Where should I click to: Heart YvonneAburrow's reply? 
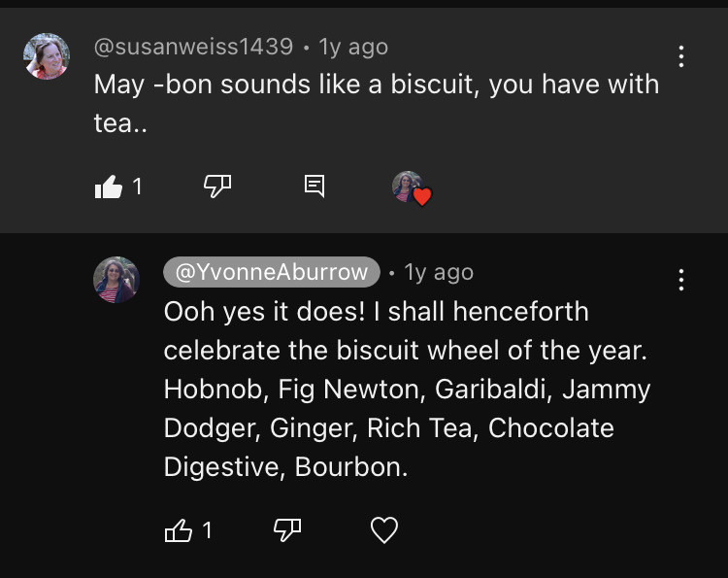click(385, 530)
